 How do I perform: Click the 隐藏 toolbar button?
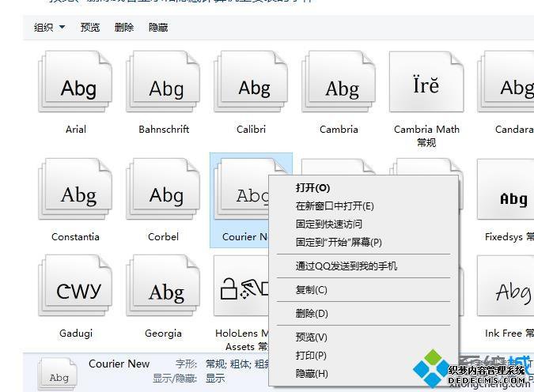click(x=158, y=27)
